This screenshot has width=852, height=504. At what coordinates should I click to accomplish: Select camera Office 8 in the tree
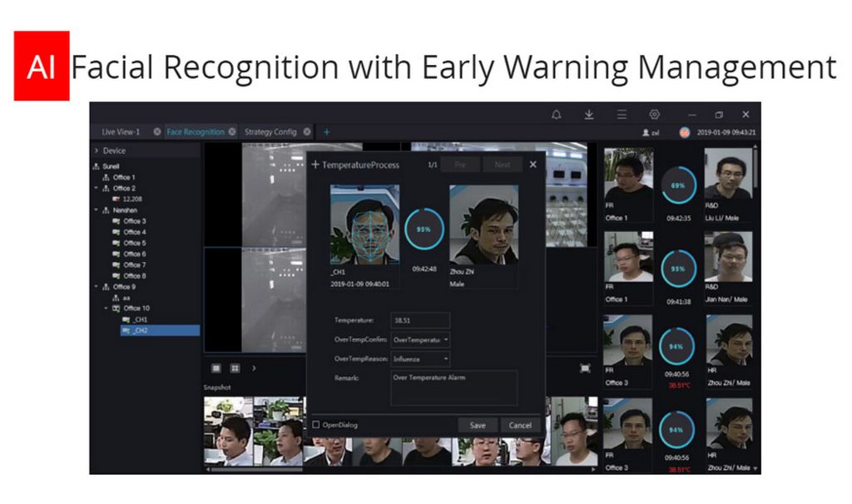[134, 276]
